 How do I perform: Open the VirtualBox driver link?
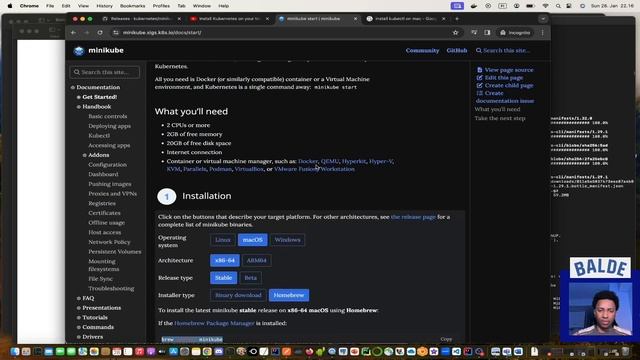pyautogui.click(x=249, y=169)
